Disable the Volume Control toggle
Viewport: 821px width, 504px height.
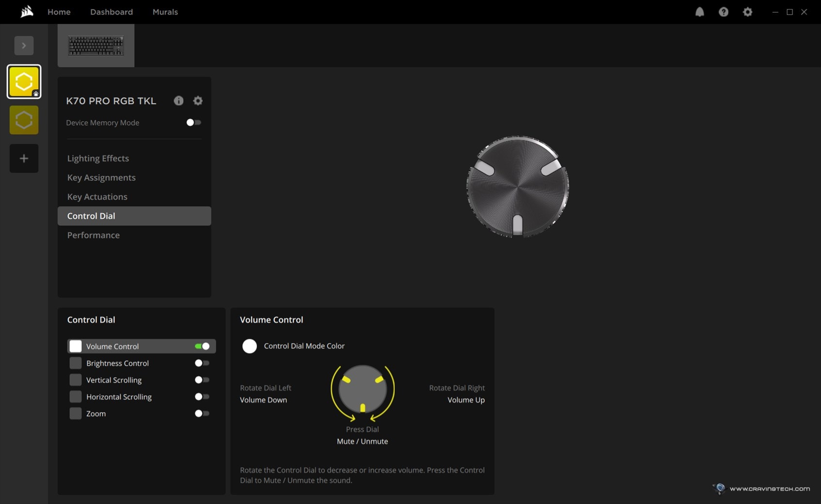click(202, 346)
